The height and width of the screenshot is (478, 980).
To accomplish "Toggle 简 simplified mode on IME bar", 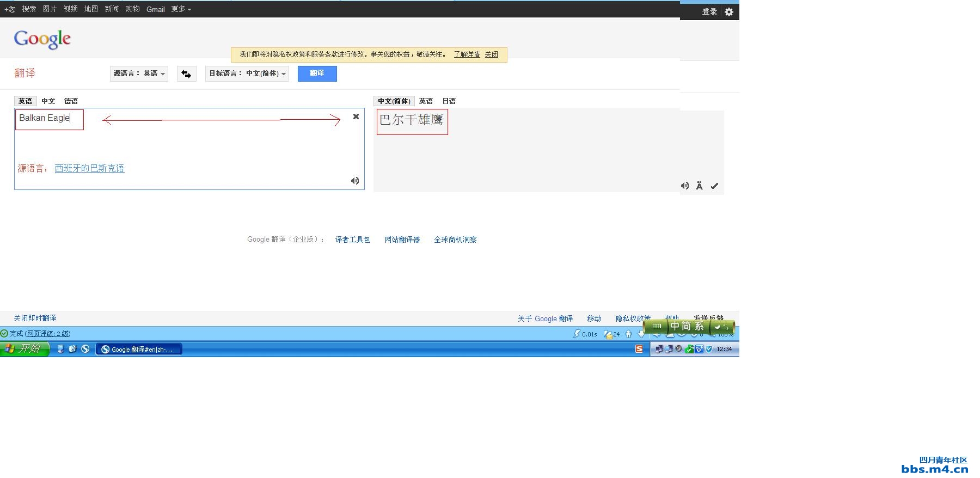I will pos(687,326).
